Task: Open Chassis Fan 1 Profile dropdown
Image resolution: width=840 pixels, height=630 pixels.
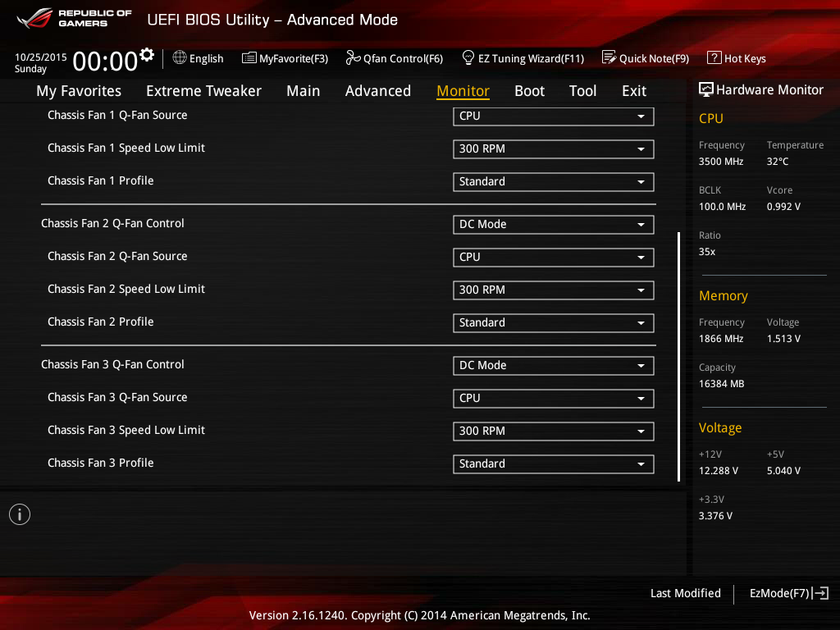Action: (554, 181)
